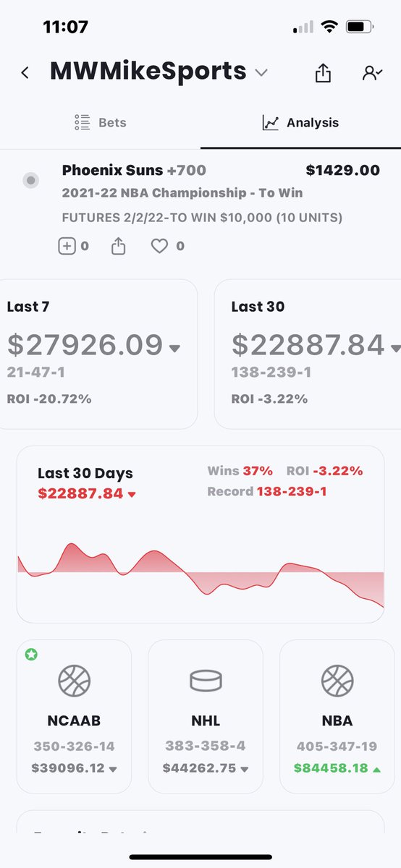Tap the 21-47-1 record text
The image size is (401, 868).
(x=35, y=373)
